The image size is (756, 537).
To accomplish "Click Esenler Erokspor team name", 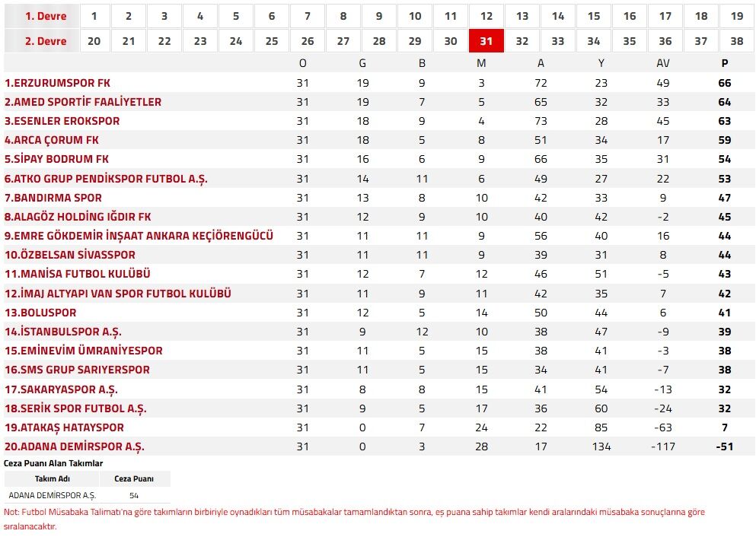I will point(62,121).
